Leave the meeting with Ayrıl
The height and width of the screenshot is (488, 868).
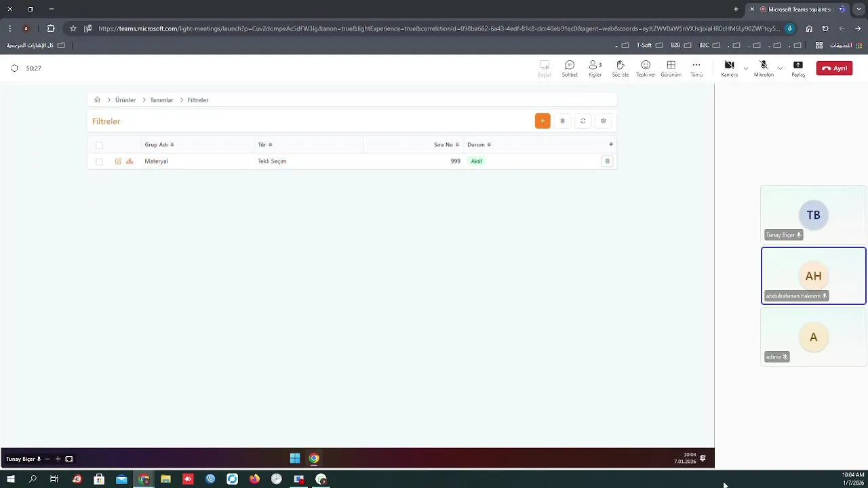coord(834,68)
